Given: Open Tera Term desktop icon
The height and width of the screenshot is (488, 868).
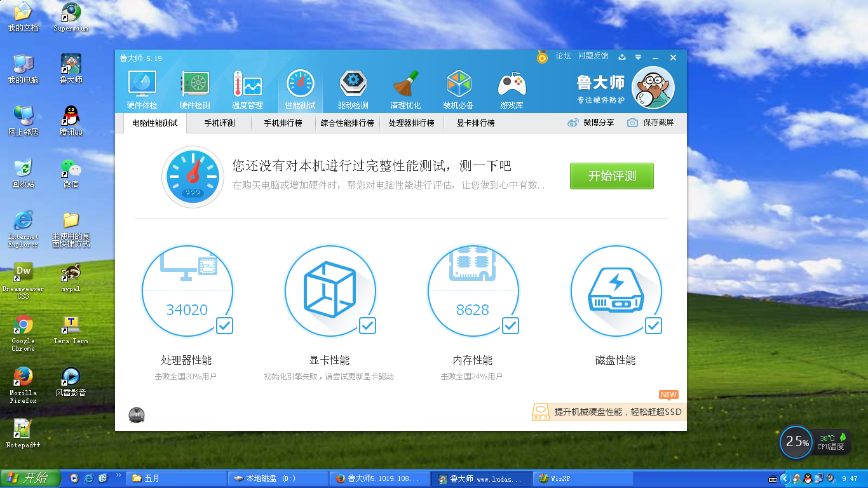Looking at the screenshot, I should click(71, 329).
